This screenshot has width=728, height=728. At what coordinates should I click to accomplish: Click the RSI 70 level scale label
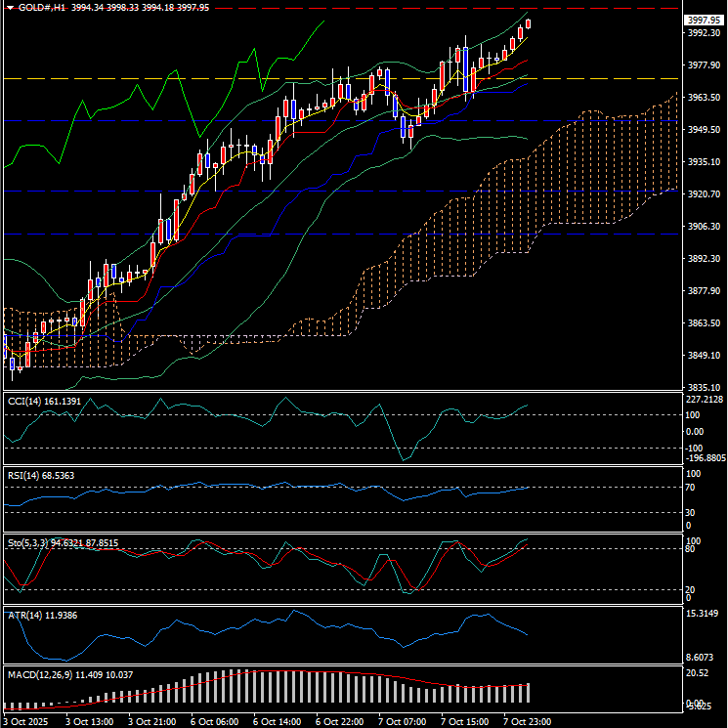tap(690, 486)
